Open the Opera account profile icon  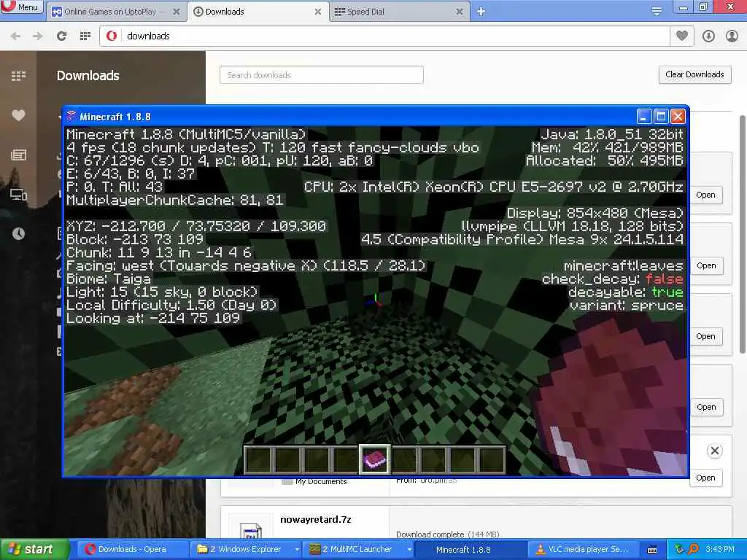[x=732, y=36]
